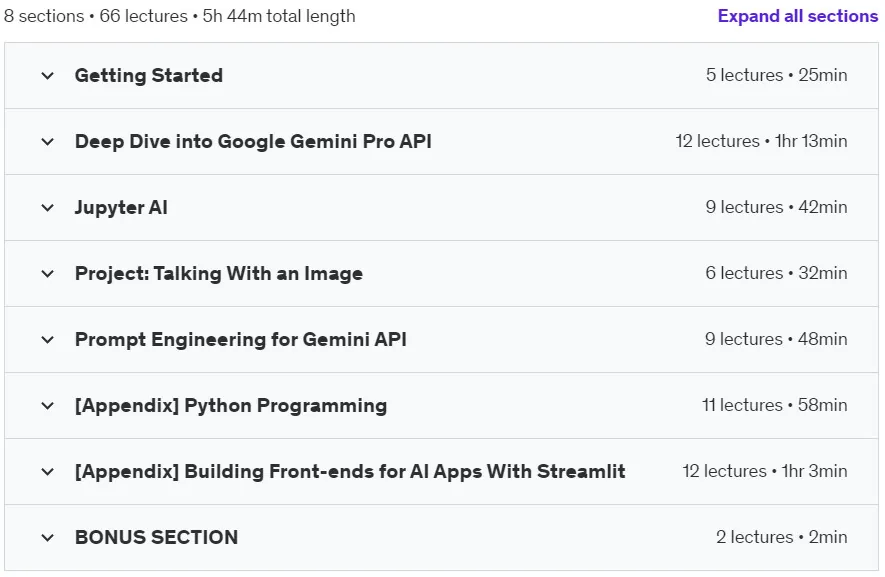Open Project: Talking With an Image title
Screen dimensions: 885x577
[x=219, y=273]
